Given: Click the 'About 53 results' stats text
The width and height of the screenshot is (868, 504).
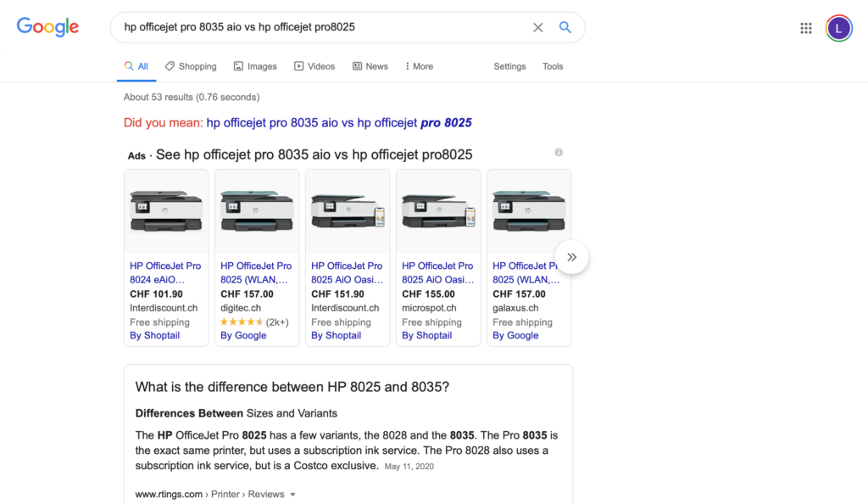Looking at the screenshot, I should pyautogui.click(x=192, y=97).
